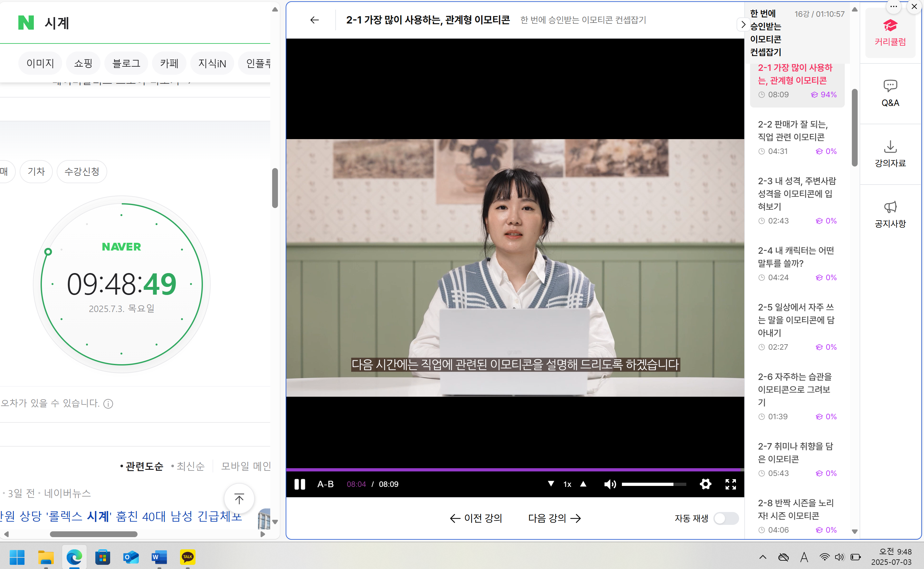Click the back arrow beside lecture title
The width and height of the screenshot is (924, 569).
click(314, 20)
